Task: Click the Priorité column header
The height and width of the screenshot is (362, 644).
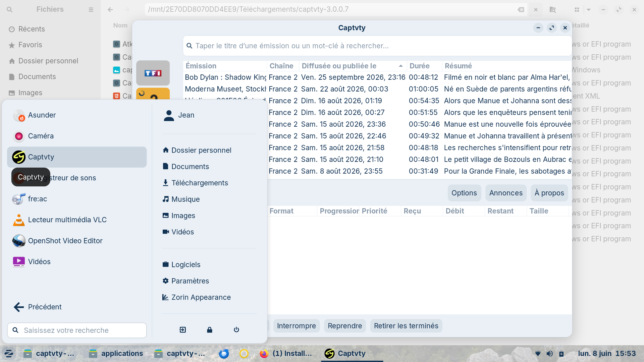Action: pos(380,211)
